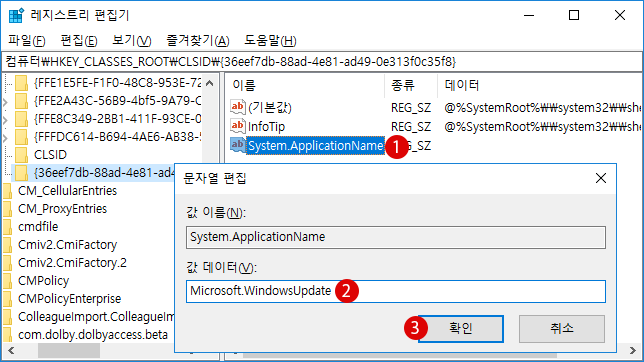Select folder icon of {FFE1E5FE-F1F0-48C8 key
The width and height of the screenshot is (644, 362).
(21, 83)
